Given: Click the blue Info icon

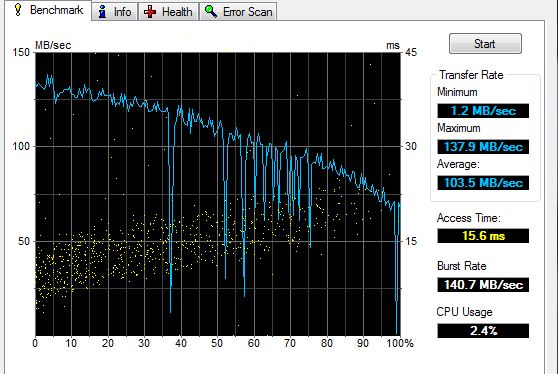Looking at the screenshot, I should coord(102,12).
